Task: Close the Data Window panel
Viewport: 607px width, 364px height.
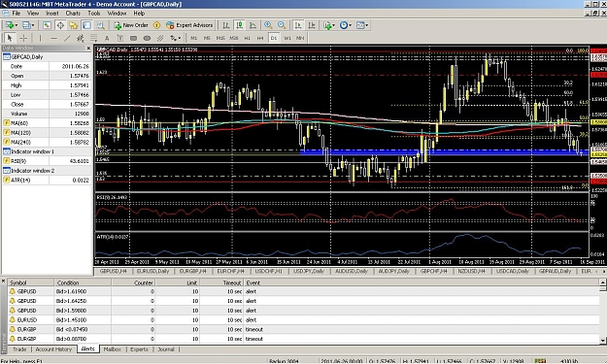Action: coord(88,48)
